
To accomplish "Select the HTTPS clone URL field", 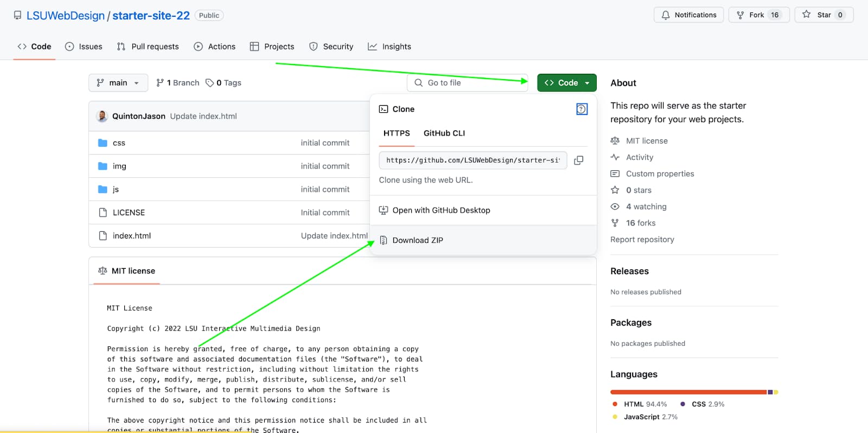I will (473, 160).
